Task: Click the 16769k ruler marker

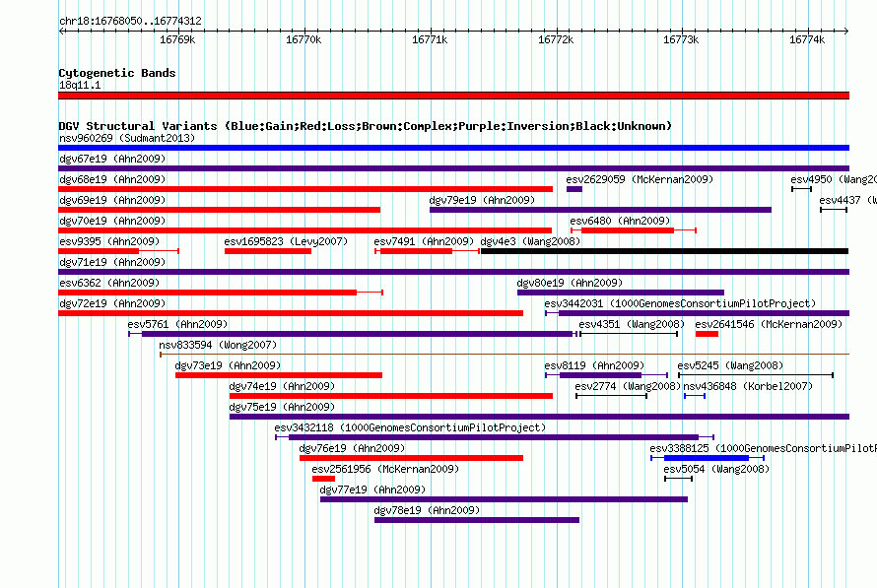Action: pyautogui.click(x=177, y=39)
